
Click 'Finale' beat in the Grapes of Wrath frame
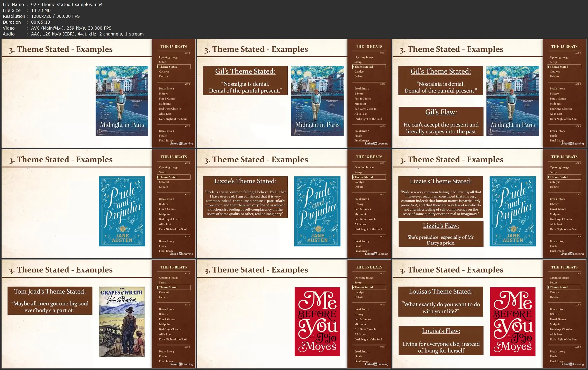click(x=163, y=356)
